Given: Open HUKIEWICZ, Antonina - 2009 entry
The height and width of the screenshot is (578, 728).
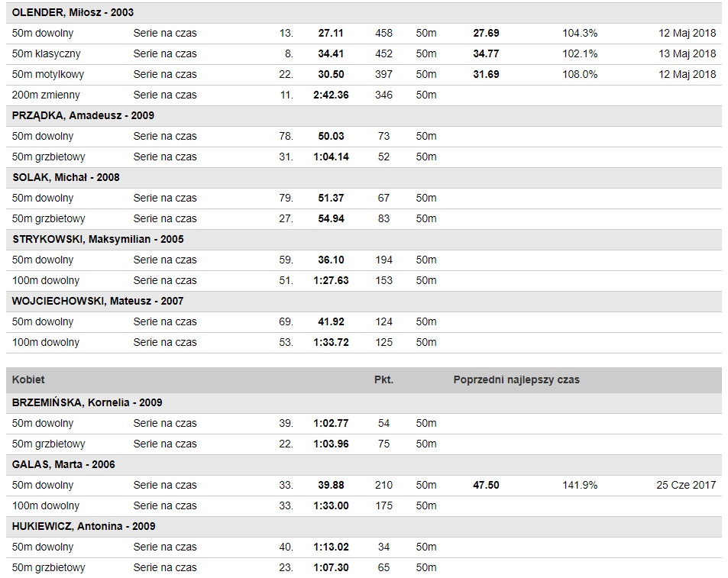Looking at the screenshot, I should pyautogui.click(x=84, y=526).
